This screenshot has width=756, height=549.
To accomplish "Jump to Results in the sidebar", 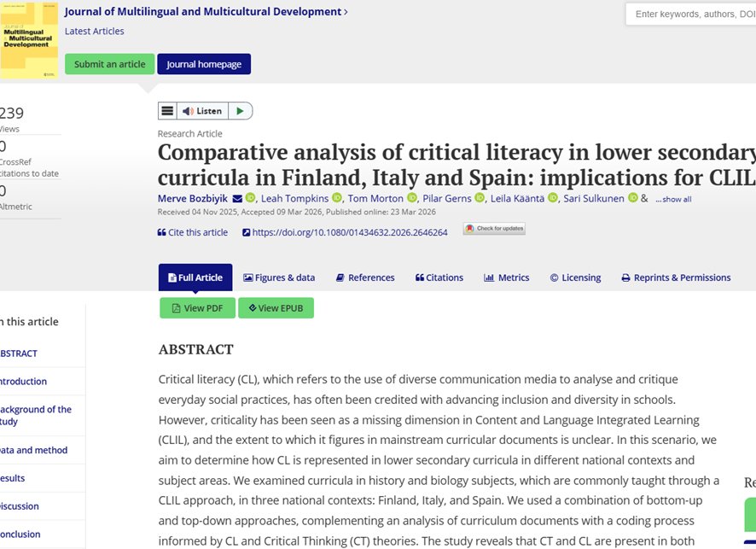I will (x=13, y=478).
